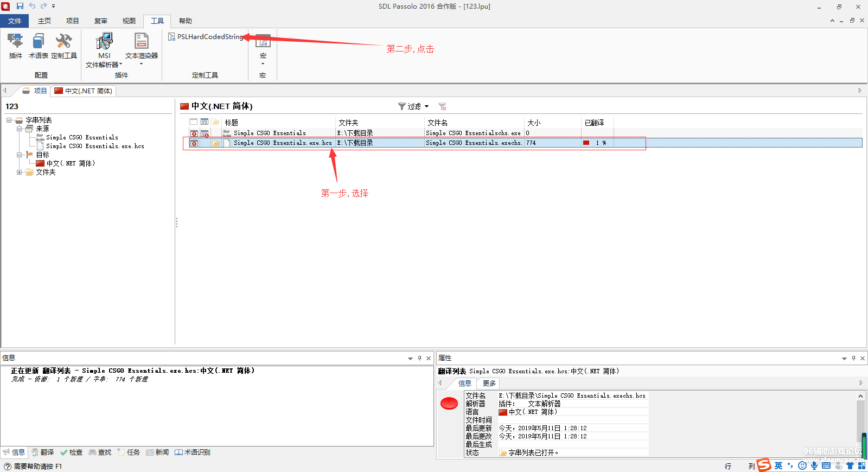
Task: Pin the 信息 panel with pushpin
Action: tap(419, 358)
